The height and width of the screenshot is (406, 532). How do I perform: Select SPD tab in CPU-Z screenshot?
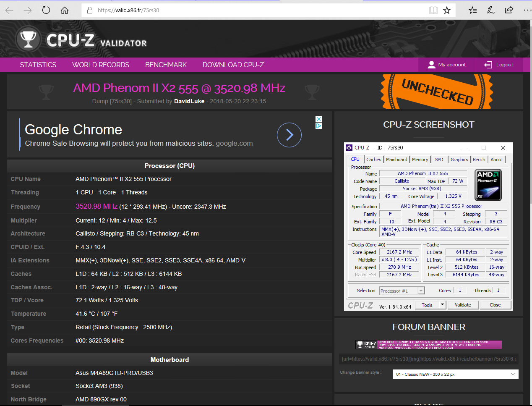439,160
